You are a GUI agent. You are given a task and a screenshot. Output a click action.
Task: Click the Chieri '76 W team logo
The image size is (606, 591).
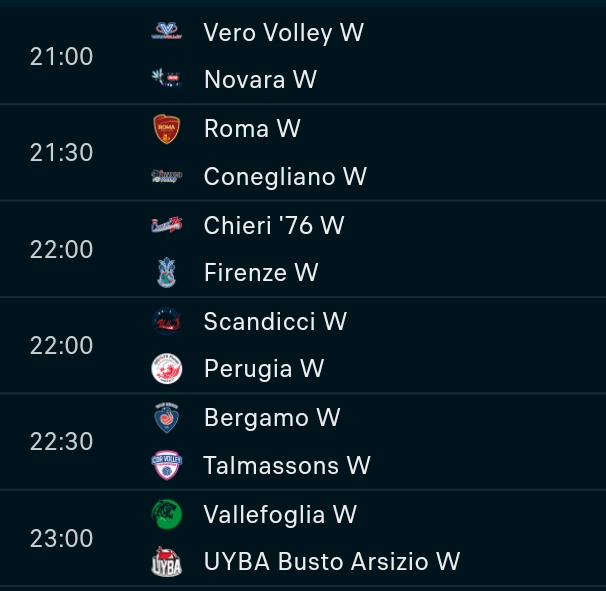pyautogui.click(x=166, y=226)
